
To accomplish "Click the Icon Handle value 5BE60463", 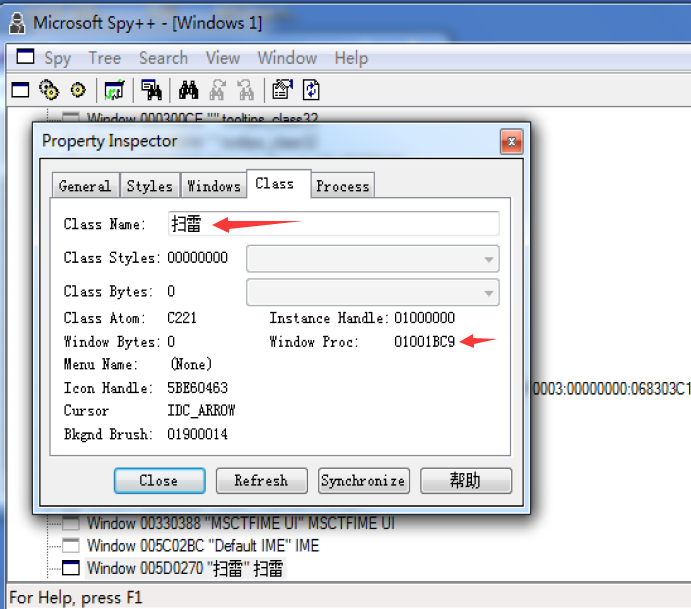I will (x=197, y=388).
